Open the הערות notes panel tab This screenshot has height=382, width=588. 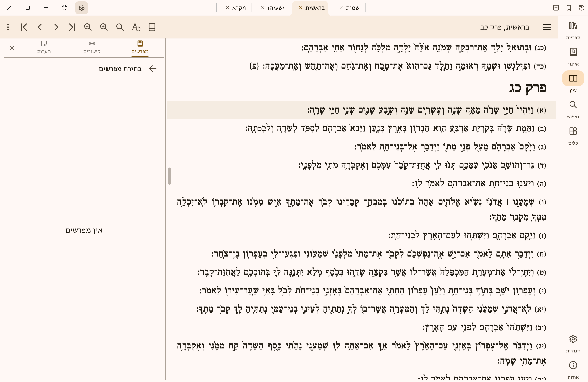tap(44, 47)
